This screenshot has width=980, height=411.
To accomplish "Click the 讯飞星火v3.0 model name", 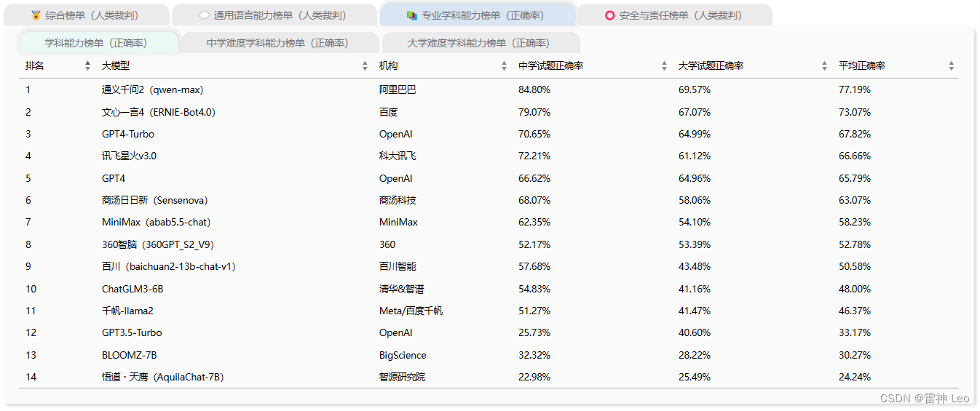I will point(129,156).
